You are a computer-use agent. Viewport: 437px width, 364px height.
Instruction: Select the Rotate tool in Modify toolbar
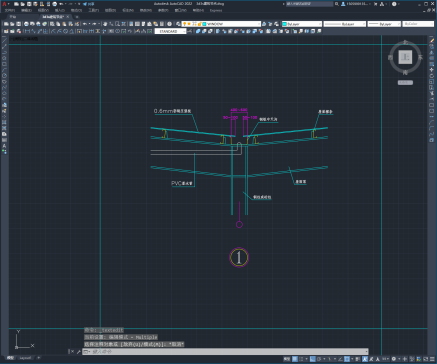[431, 76]
